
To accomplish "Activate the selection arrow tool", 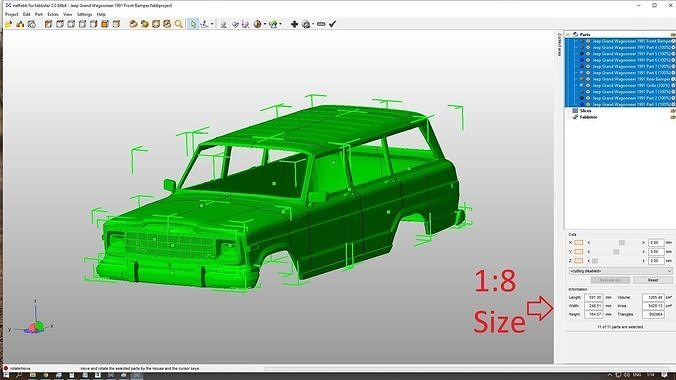I will pyautogui.click(x=193, y=24).
